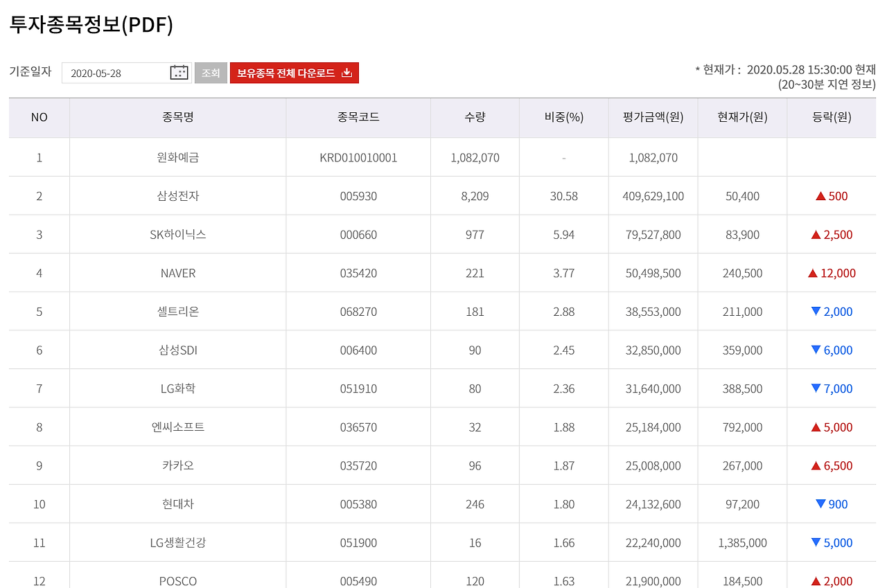This screenshot has width=887, height=588.
Task: Click the valuation 21,900,000
Action: coord(653,581)
